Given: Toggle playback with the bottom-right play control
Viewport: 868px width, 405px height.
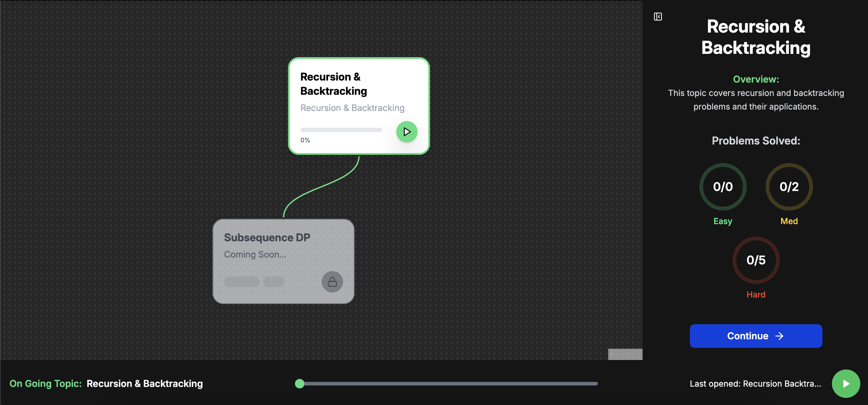Looking at the screenshot, I should (846, 383).
